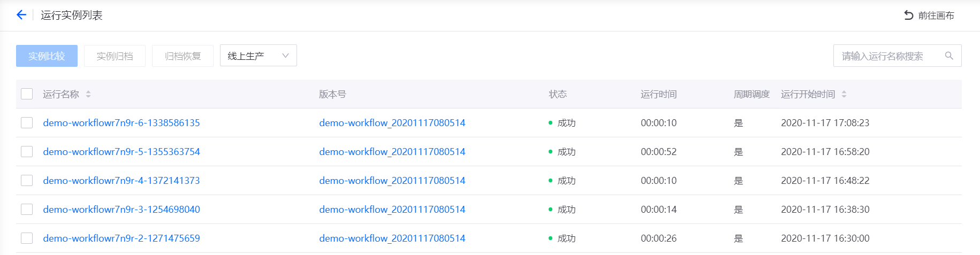Click the 归档恢复 button
The image size is (980, 255).
[x=183, y=56]
